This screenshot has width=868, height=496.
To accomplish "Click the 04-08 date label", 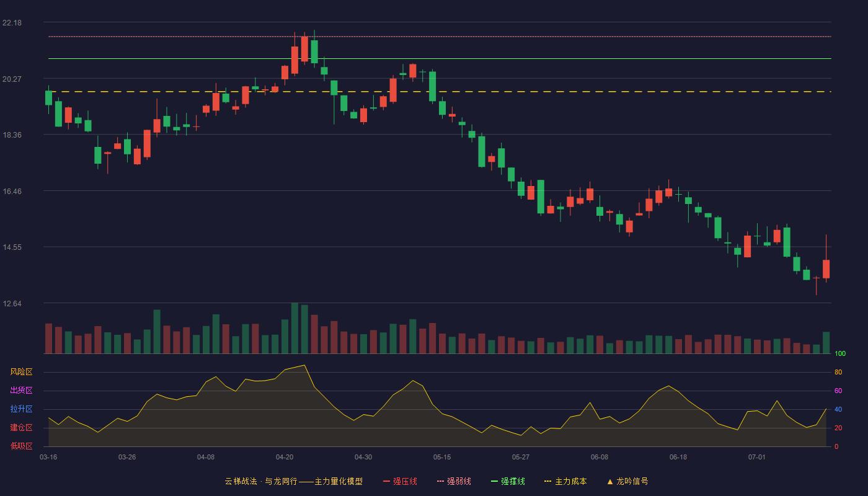I will tap(206, 457).
